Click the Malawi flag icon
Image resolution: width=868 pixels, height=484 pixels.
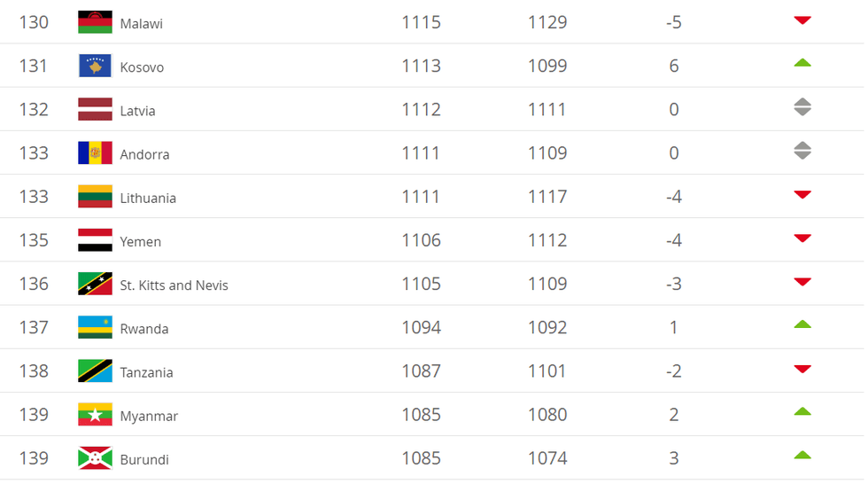coord(95,22)
